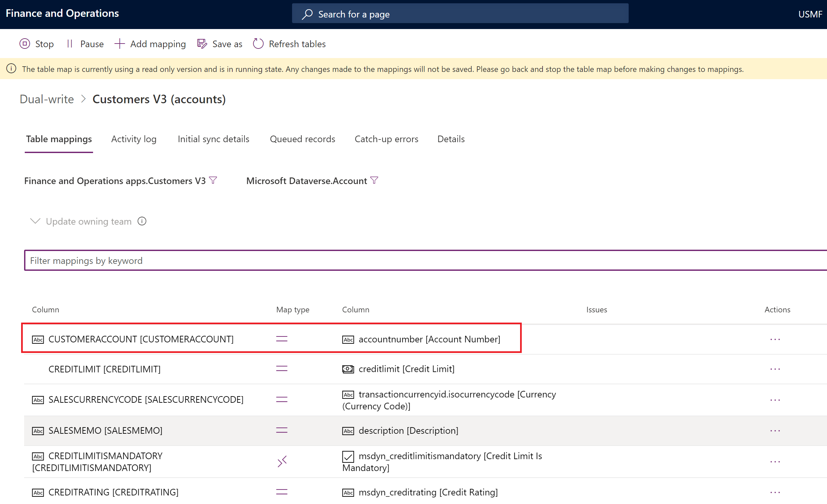Click accountnumber [Account Number] cell

tap(429, 339)
